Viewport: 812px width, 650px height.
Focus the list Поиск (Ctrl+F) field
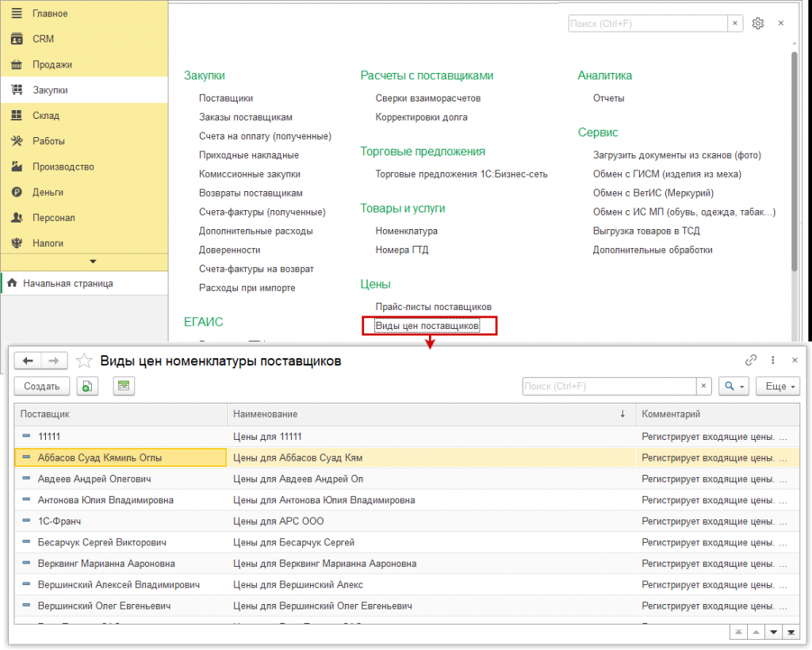click(610, 386)
